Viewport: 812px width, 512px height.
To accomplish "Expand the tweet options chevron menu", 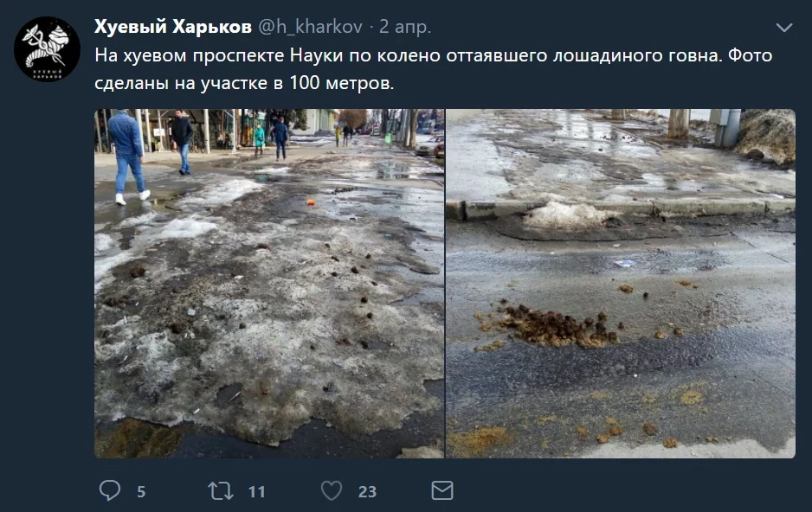I will (x=784, y=28).
